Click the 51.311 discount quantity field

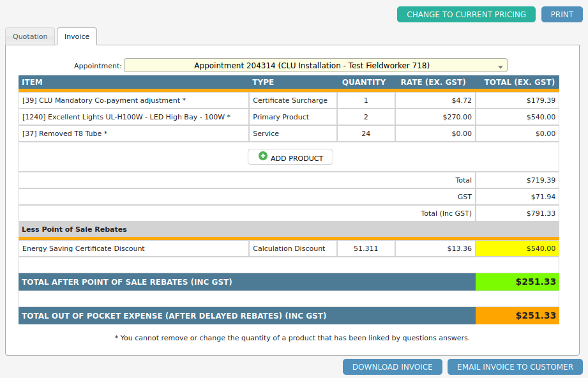coord(366,248)
